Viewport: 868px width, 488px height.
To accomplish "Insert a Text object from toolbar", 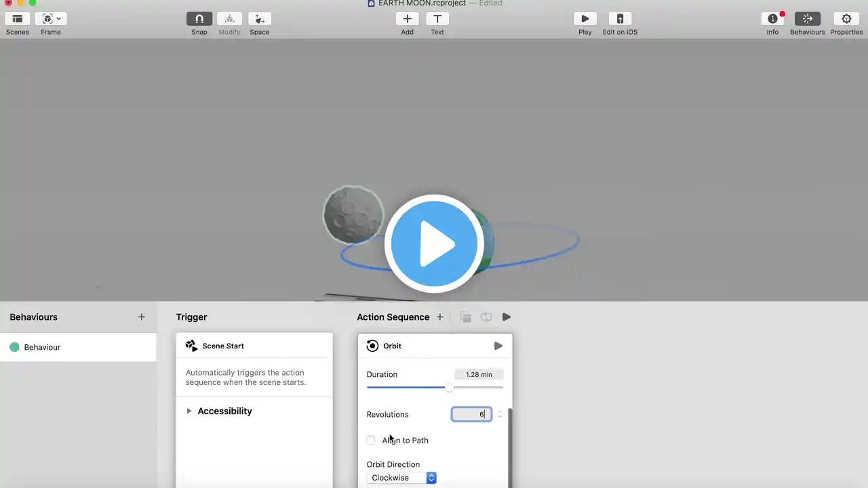I will (437, 19).
